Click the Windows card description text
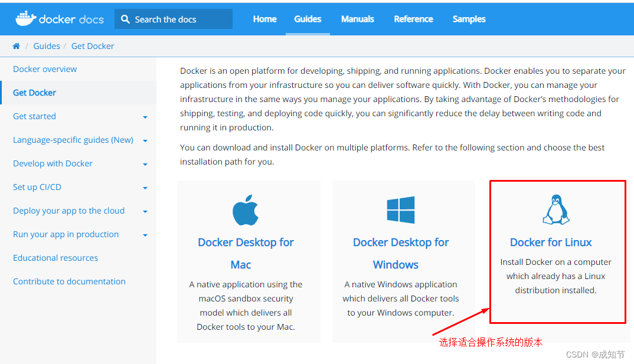 click(401, 299)
